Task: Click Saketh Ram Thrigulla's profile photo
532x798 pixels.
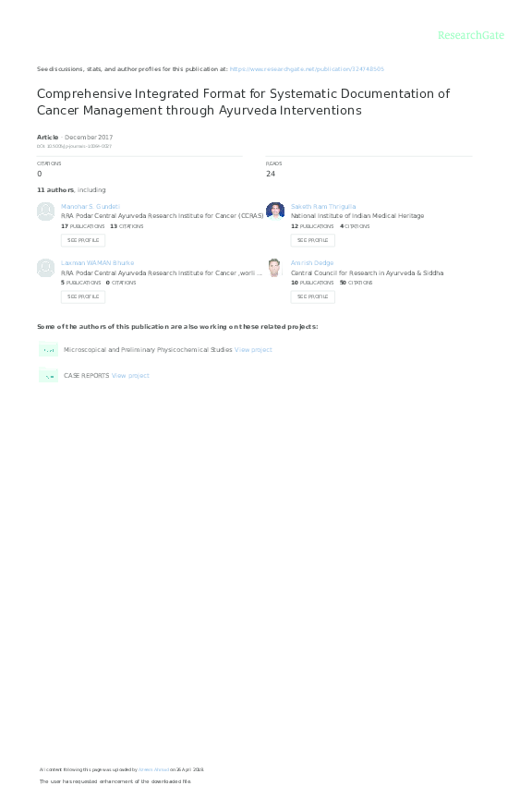Action: [x=275, y=211]
